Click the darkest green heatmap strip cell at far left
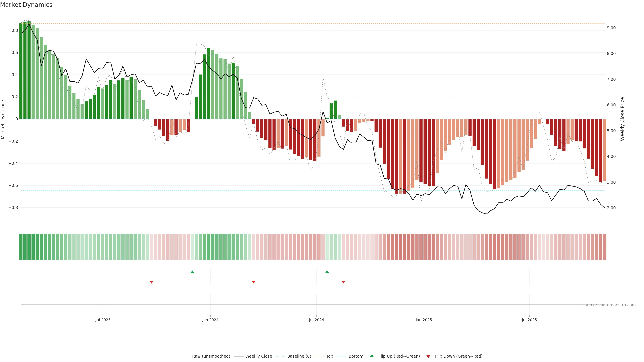The image size is (644, 362). [x=21, y=247]
